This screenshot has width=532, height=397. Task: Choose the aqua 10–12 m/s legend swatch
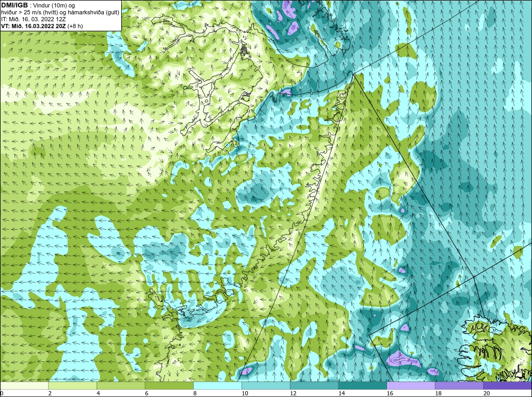tap(265, 386)
